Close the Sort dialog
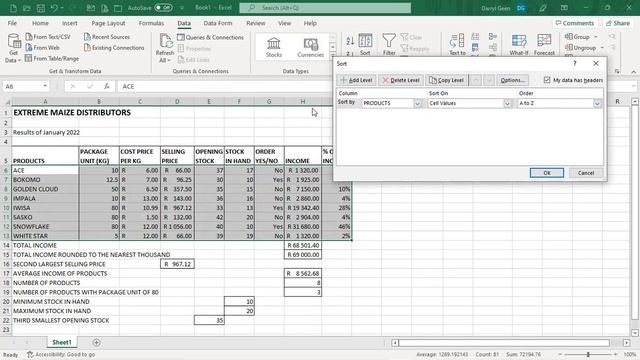Viewport: 640px width, 360px height. pyautogui.click(x=596, y=63)
